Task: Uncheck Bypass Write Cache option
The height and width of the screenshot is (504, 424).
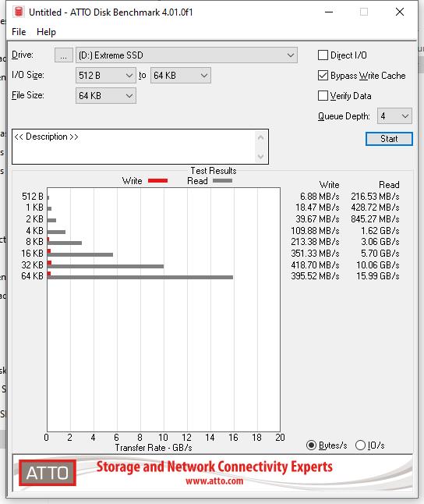Action: pyautogui.click(x=323, y=75)
